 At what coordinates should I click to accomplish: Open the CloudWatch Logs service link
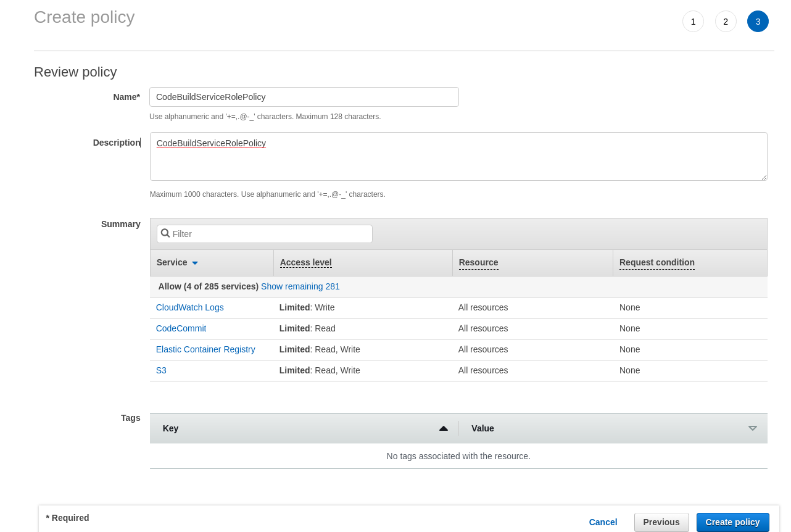pyautogui.click(x=189, y=307)
